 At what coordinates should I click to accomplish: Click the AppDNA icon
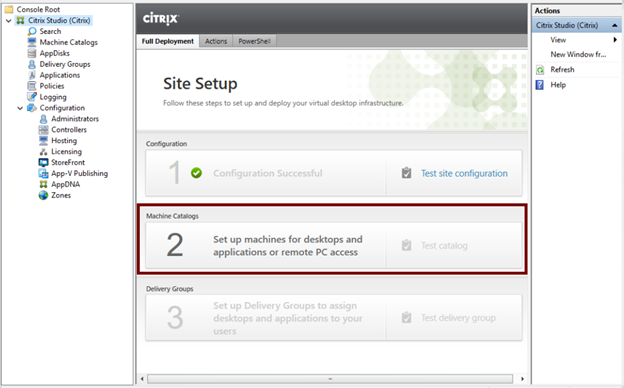43,184
